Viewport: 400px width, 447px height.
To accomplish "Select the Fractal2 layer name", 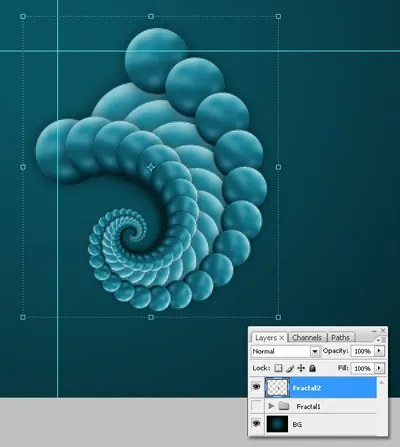I will [307, 388].
